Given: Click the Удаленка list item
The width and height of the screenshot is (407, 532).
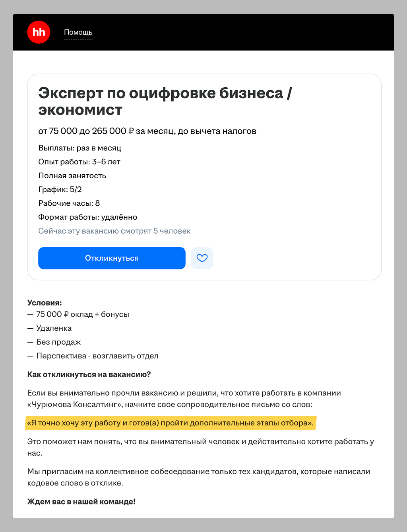Looking at the screenshot, I should click(x=49, y=328).
